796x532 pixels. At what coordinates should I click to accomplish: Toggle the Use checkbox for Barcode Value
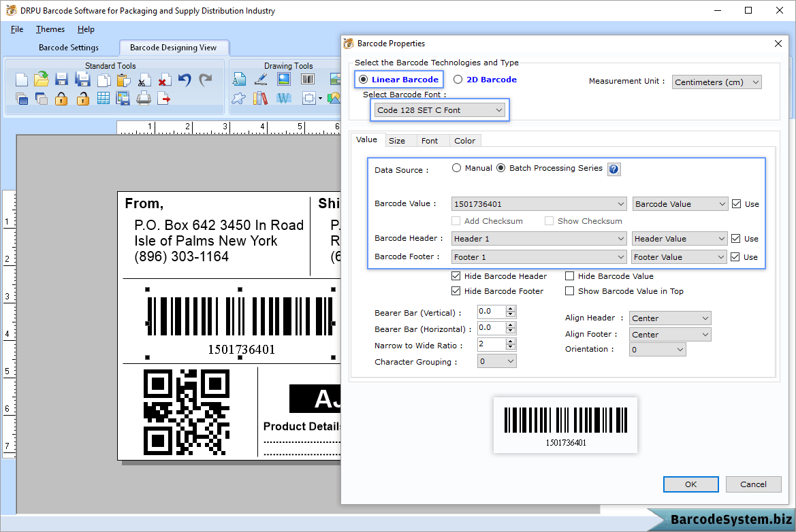(737, 204)
